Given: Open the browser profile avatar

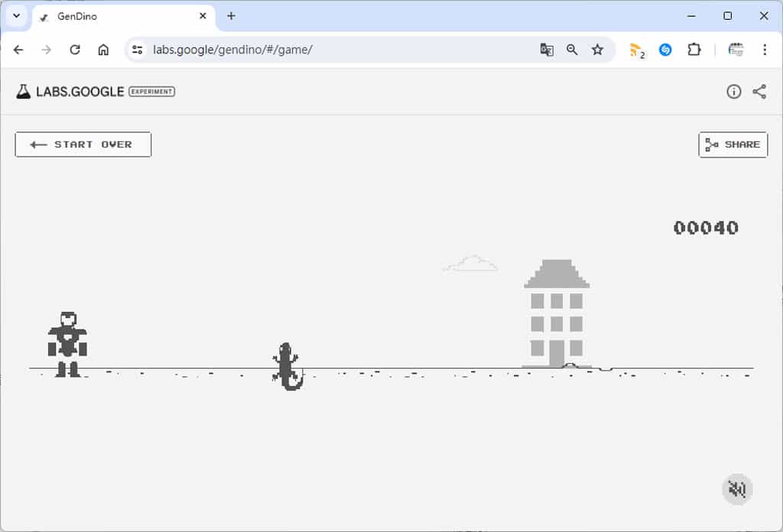Looking at the screenshot, I should point(736,50).
